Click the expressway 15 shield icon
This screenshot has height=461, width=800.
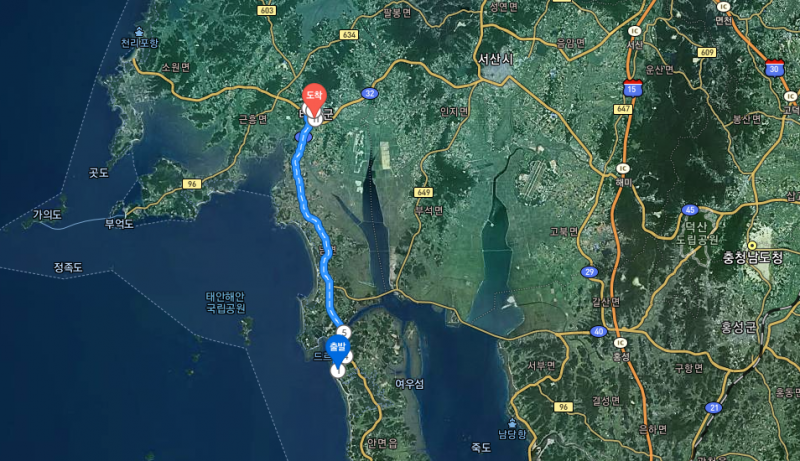click(632, 88)
